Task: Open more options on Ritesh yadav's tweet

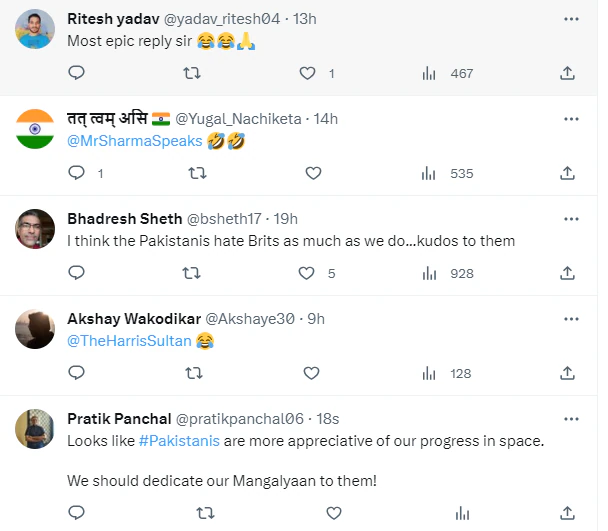Action: [x=571, y=18]
